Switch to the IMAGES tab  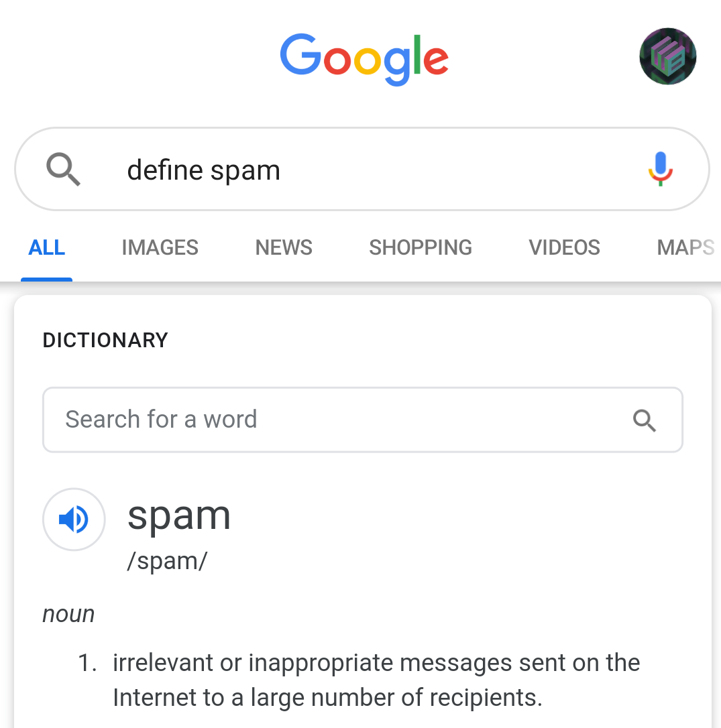(x=160, y=247)
